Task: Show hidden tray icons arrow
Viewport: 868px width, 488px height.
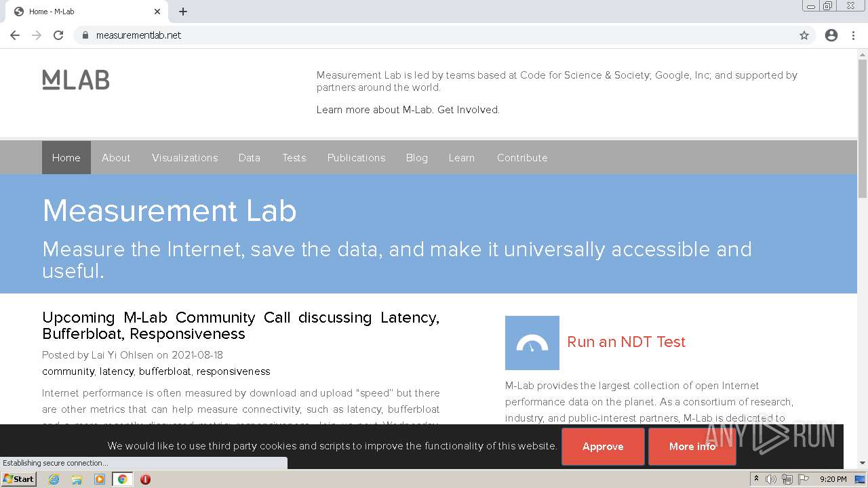Action: tap(756, 479)
